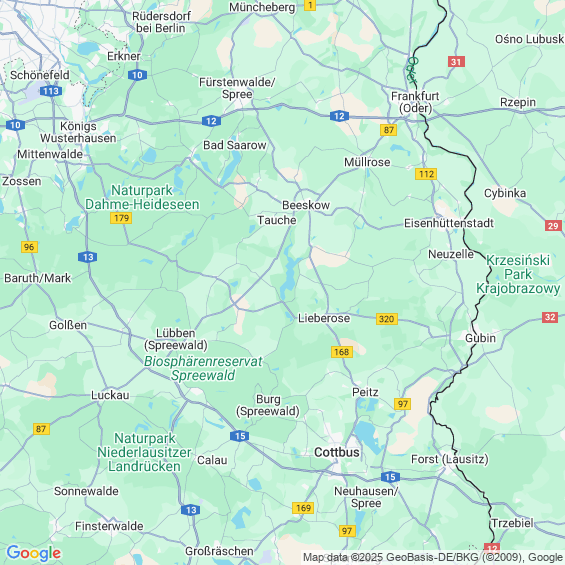Click the red 32 road marker

click(x=550, y=317)
